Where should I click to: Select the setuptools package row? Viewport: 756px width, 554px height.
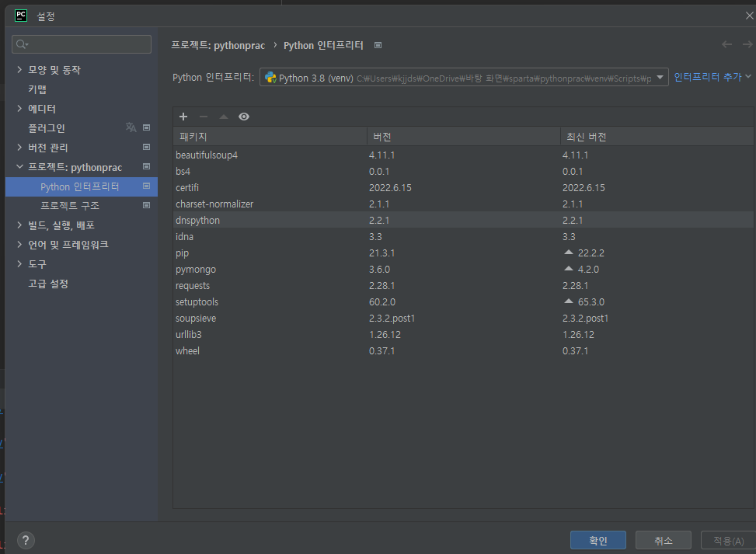463,301
